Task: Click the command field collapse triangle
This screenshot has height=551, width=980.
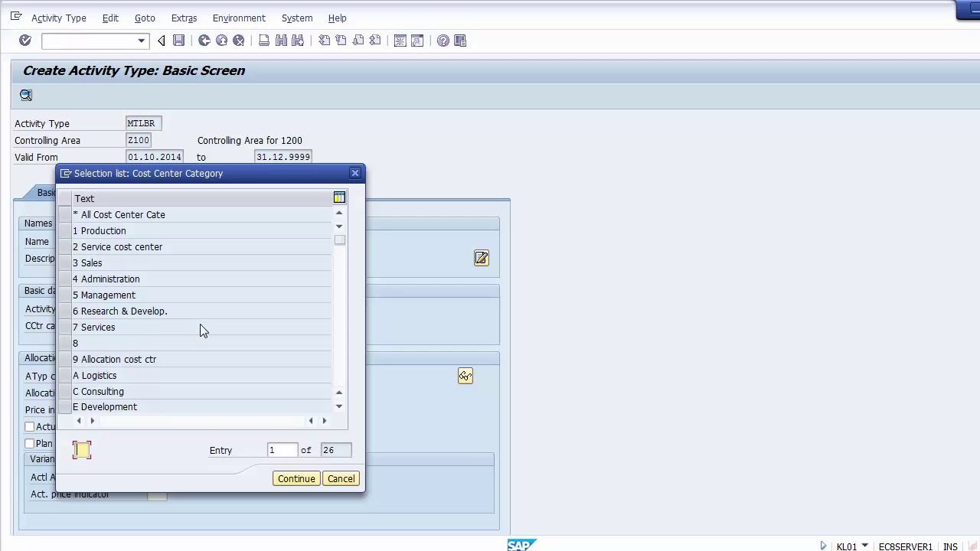Action: [161, 41]
